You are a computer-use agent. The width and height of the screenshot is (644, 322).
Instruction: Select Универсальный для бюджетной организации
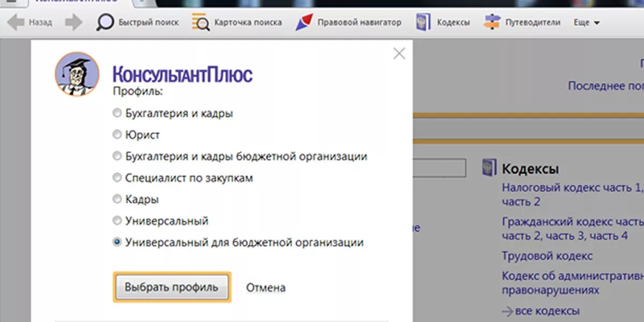tap(117, 242)
